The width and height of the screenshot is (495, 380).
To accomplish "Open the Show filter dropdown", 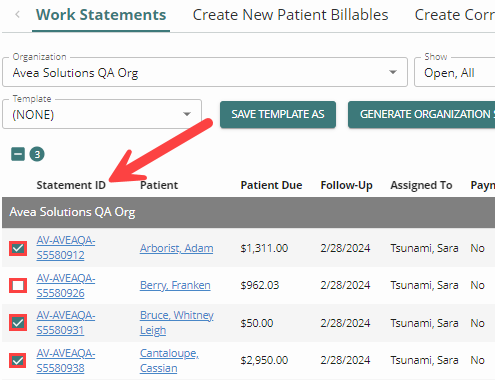I will [x=455, y=72].
